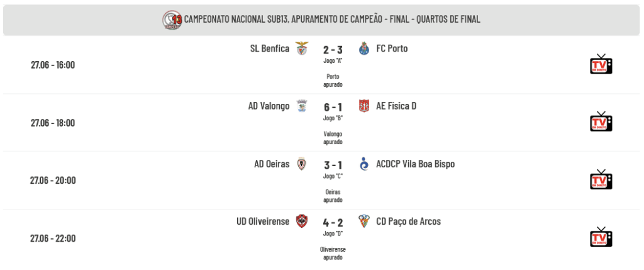Select the Campeonato Nacional Sub13 header title
This screenshot has width=644, height=270.
coord(332,20)
